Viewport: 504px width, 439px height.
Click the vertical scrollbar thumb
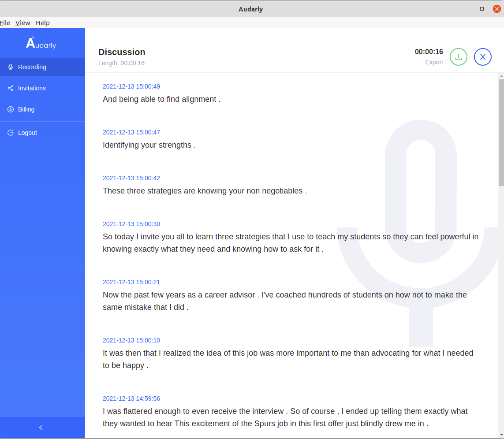pyautogui.click(x=501, y=132)
